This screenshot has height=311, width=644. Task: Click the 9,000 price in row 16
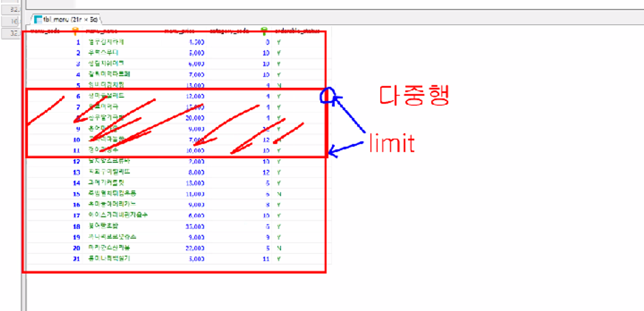coord(196,205)
